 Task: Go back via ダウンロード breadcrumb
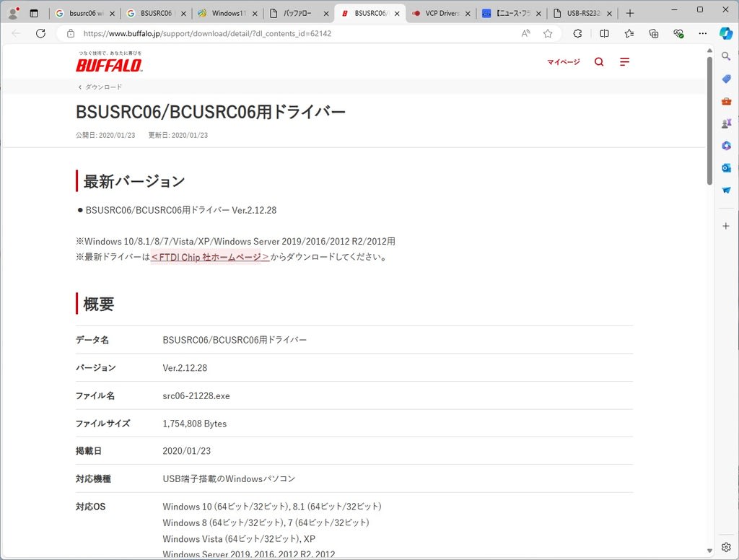point(100,87)
